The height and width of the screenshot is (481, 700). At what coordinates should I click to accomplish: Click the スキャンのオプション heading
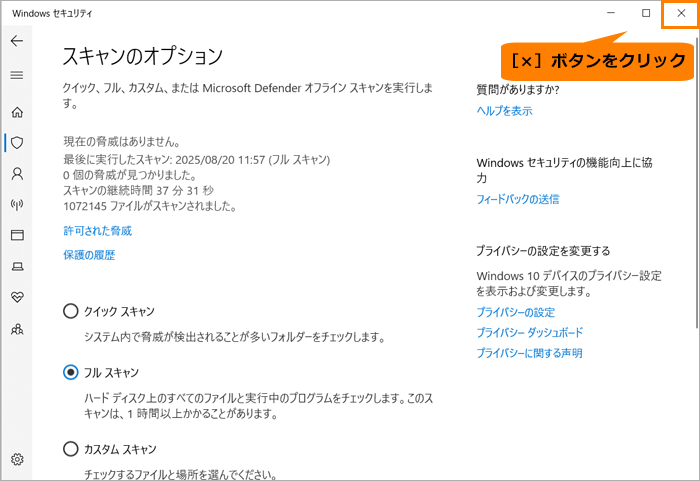[x=142, y=56]
